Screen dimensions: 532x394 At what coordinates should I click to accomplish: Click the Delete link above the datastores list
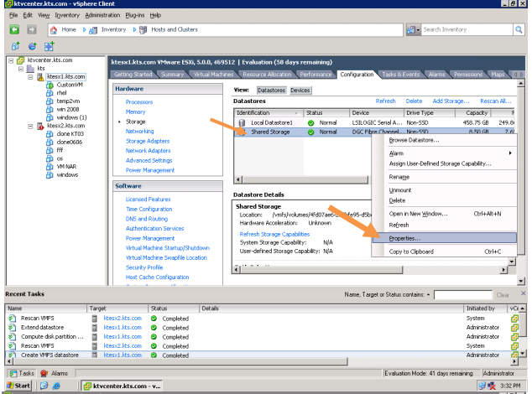[414, 101]
